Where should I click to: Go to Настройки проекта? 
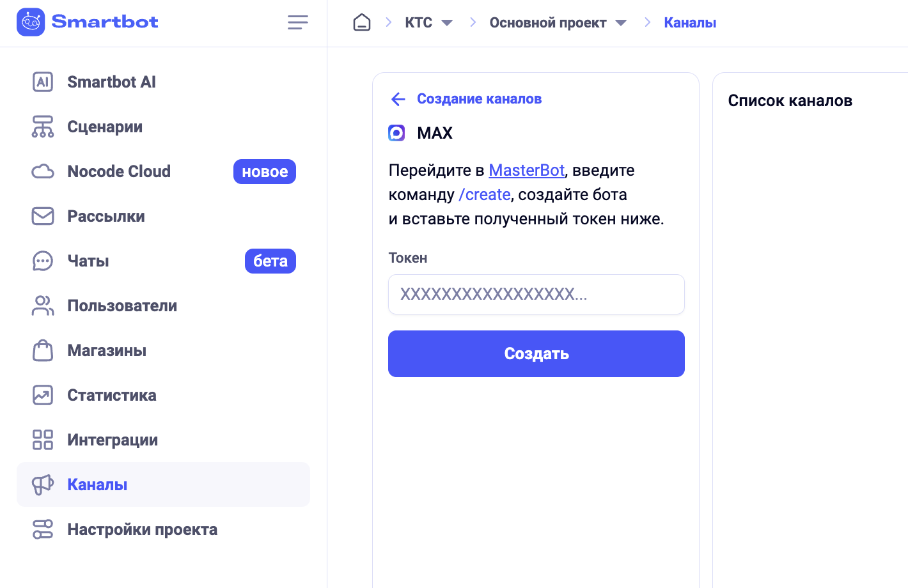click(x=142, y=529)
